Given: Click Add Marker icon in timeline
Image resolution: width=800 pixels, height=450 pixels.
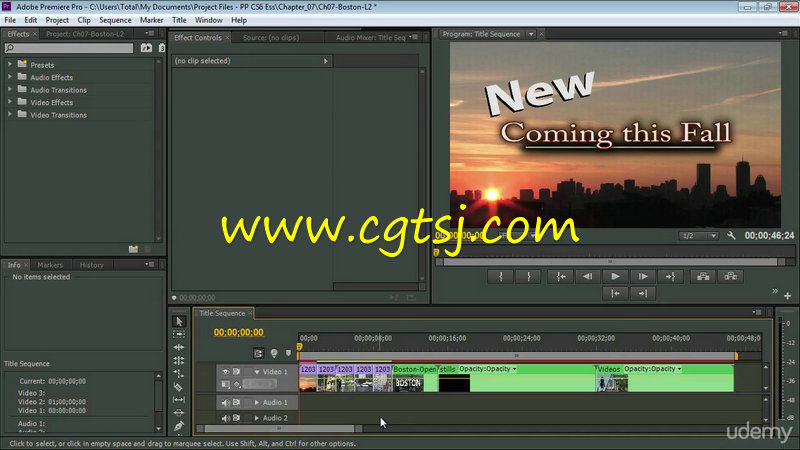Looking at the screenshot, I should (288, 353).
